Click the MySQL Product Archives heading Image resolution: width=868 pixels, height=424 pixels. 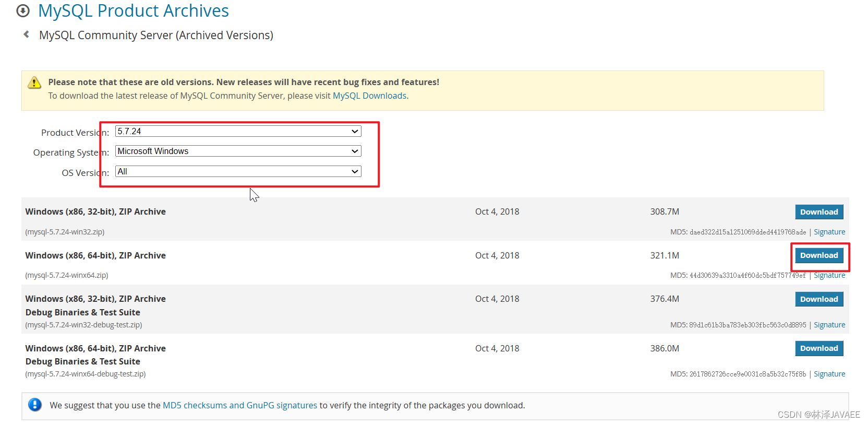click(134, 10)
